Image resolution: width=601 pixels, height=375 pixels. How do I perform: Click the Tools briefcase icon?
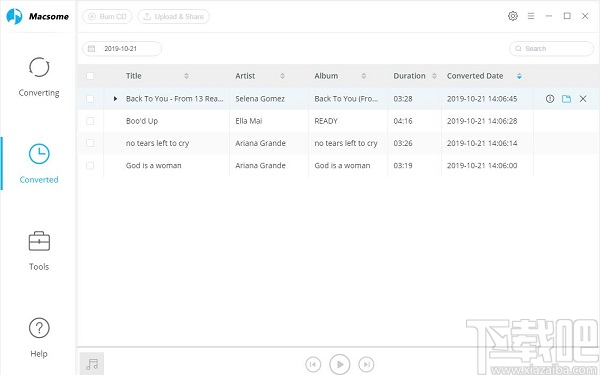tap(39, 241)
